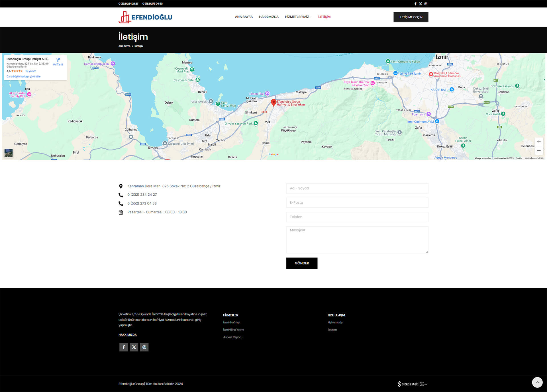Viewport: 547px width, 392px height.
Task: Open İLETİŞİM menu item
Action: click(x=324, y=17)
